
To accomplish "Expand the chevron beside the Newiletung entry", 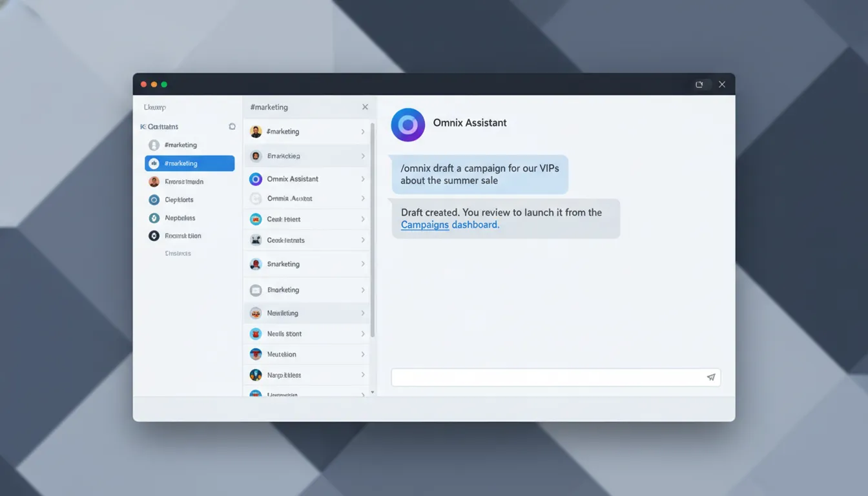I will 364,313.
